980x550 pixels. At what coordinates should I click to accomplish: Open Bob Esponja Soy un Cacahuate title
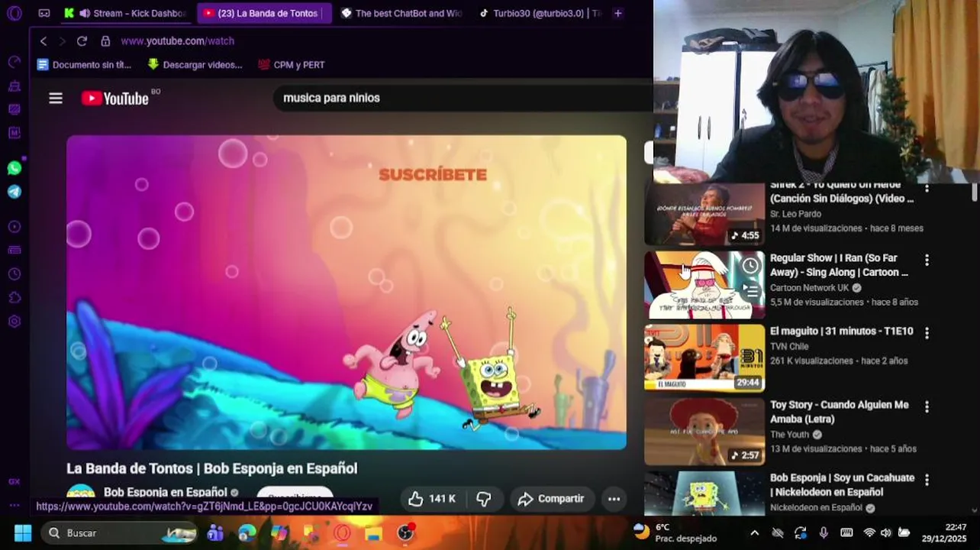pos(842,485)
